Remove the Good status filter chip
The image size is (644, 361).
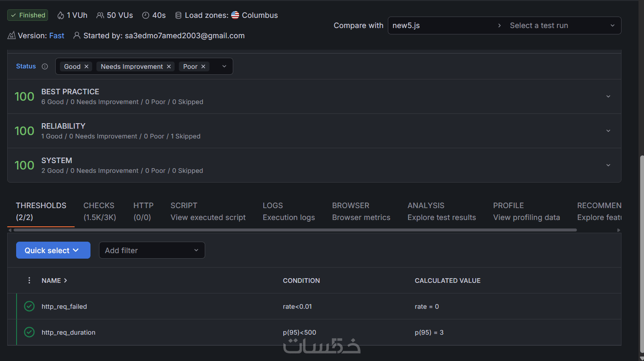coord(86,67)
